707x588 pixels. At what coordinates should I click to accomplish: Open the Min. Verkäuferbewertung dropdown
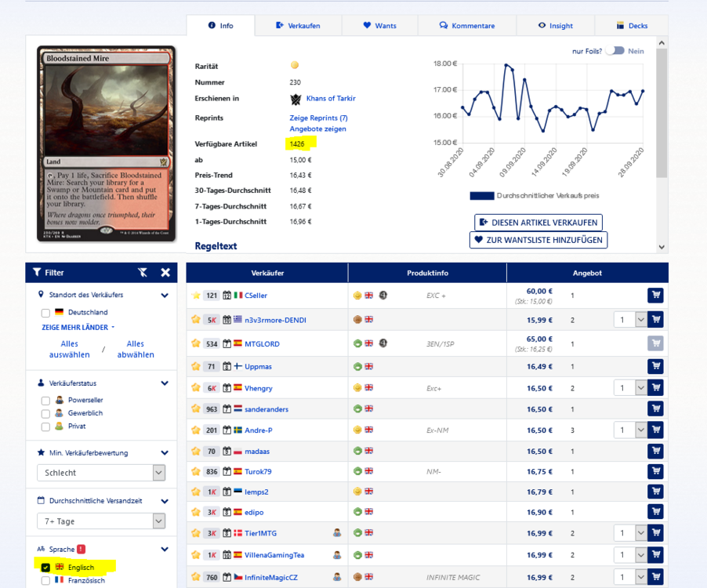tap(100, 473)
